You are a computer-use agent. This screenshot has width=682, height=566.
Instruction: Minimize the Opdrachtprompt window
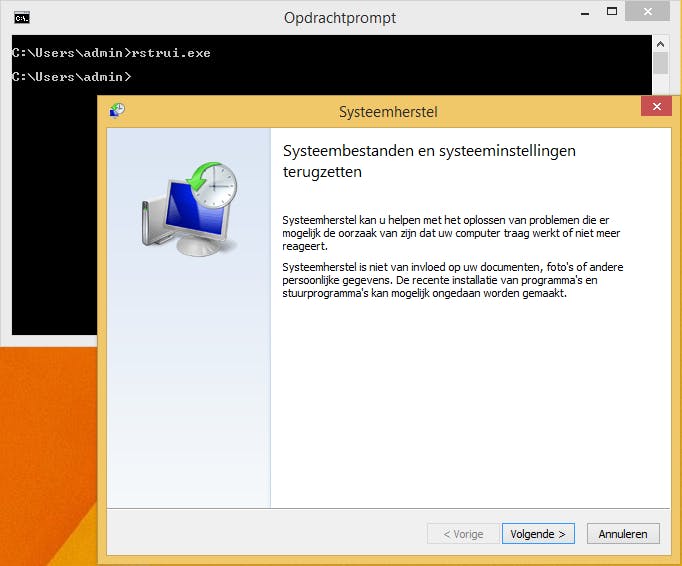(585, 13)
